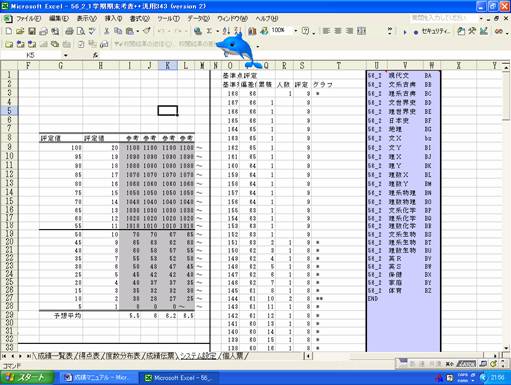Switch to the 個人票 sheet tab
The height and width of the screenshot is (385, 511).
(x=233, y=356)
